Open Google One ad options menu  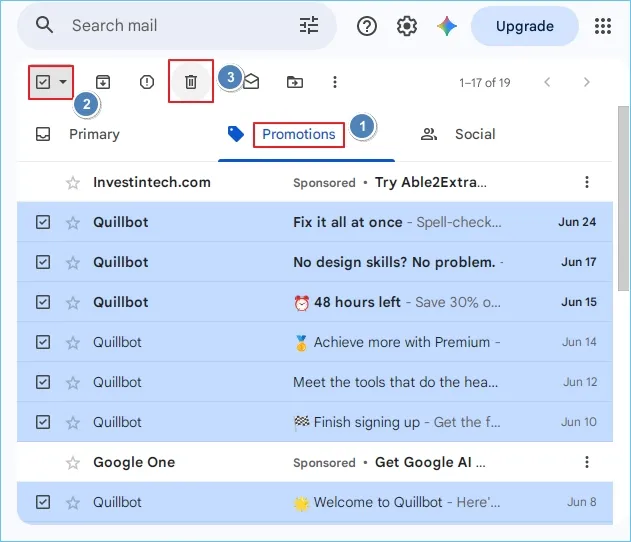click(587, 462)
